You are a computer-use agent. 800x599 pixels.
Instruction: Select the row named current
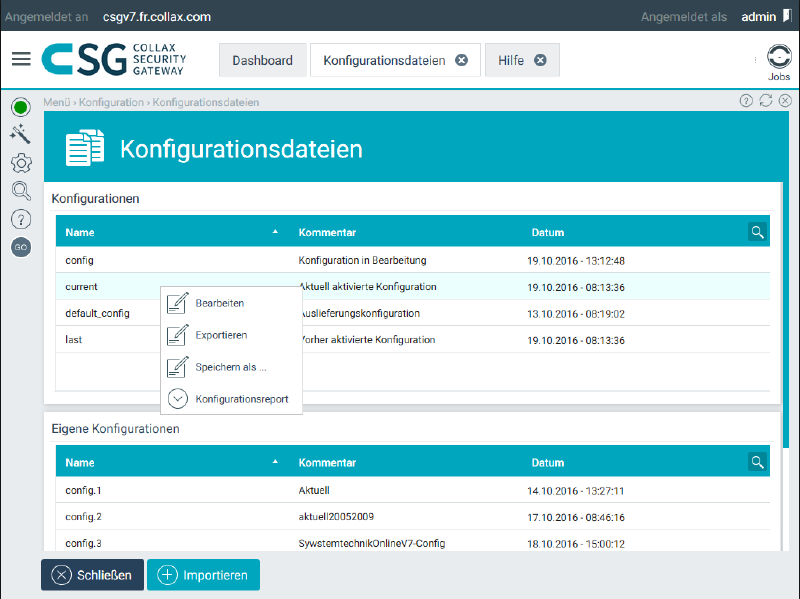click(x=84, y=285)
